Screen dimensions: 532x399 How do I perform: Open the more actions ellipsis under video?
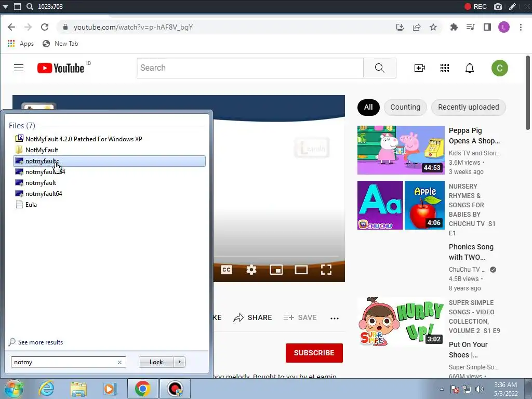pos(335,318)
